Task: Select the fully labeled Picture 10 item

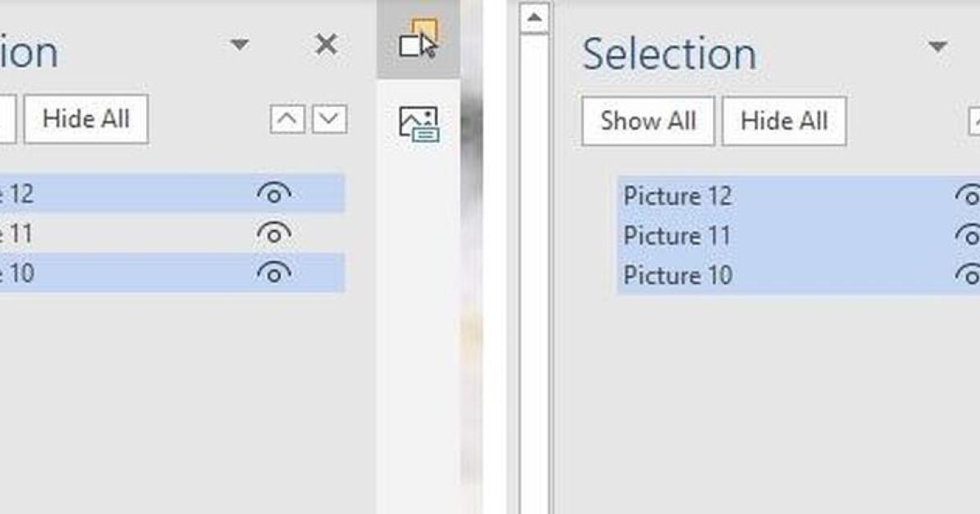Action: coord(678,275)
